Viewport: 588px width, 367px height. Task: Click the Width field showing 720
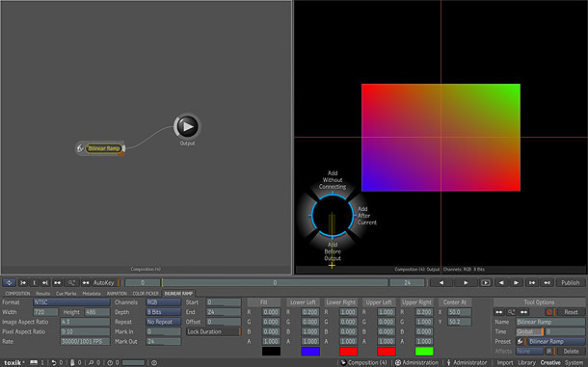coord(45,312)
